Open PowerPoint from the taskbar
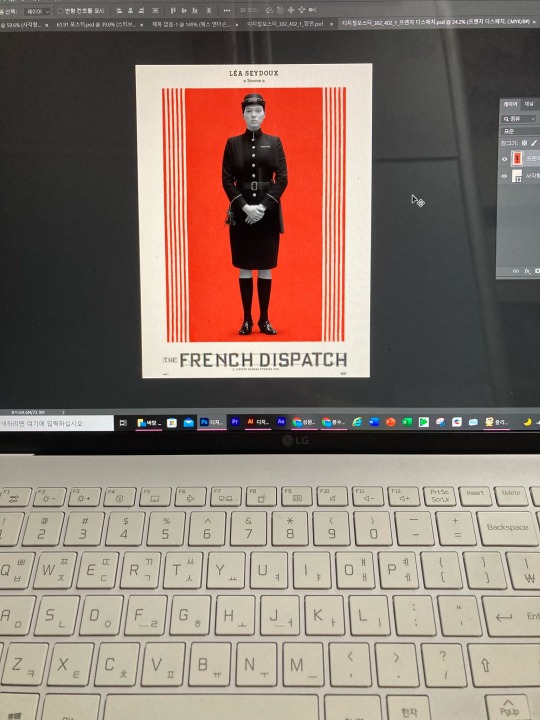 click(x=391, y=422)
